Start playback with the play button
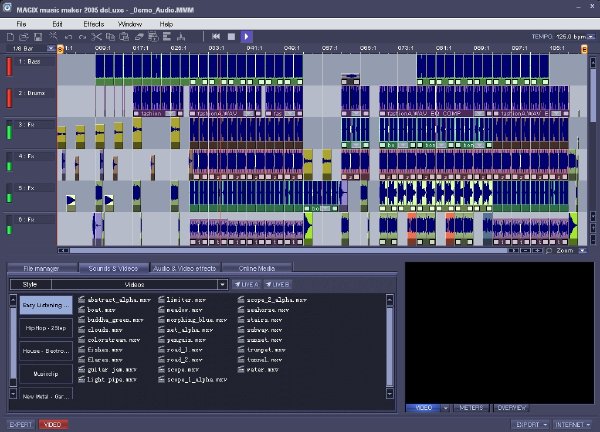Image resolution: width=600 pixels, height=432 pixels. pos(246,37)
